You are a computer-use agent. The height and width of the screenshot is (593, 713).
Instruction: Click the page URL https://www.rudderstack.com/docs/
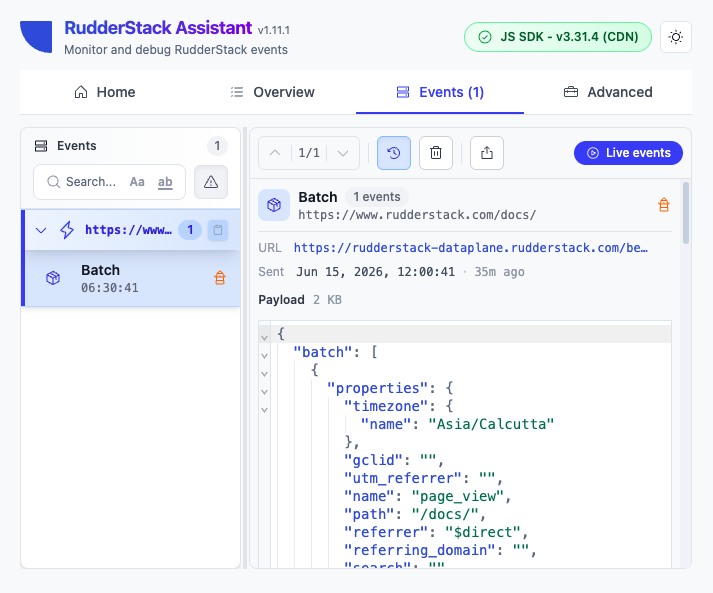[417, 215]
